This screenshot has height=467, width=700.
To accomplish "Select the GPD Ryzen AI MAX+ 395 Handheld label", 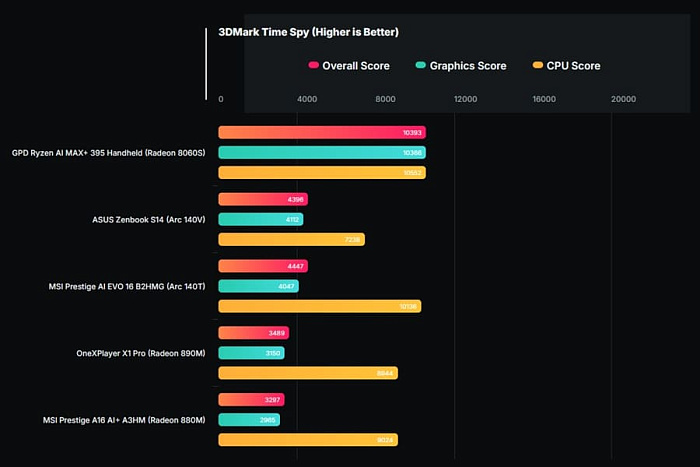I will [108, 153].
